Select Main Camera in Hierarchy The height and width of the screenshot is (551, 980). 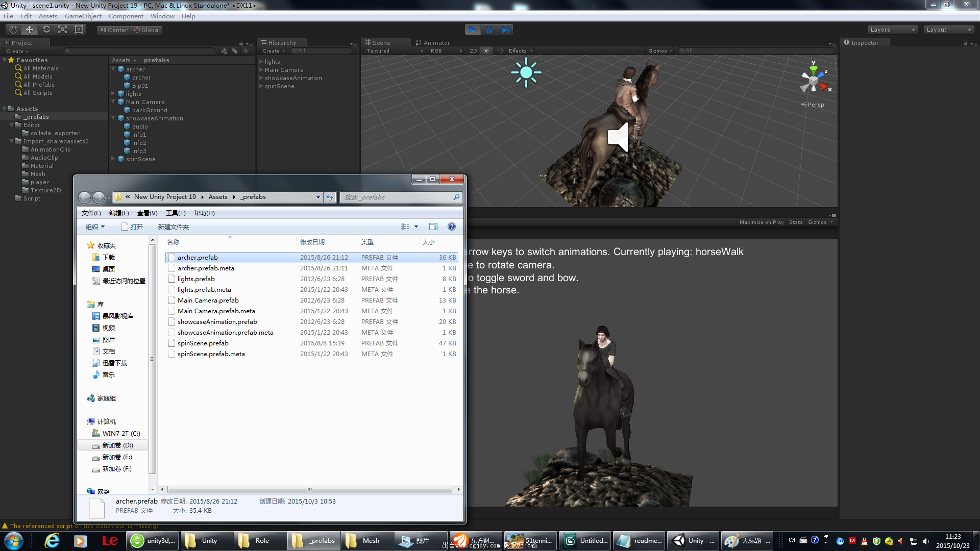click(x=284, y=70)
